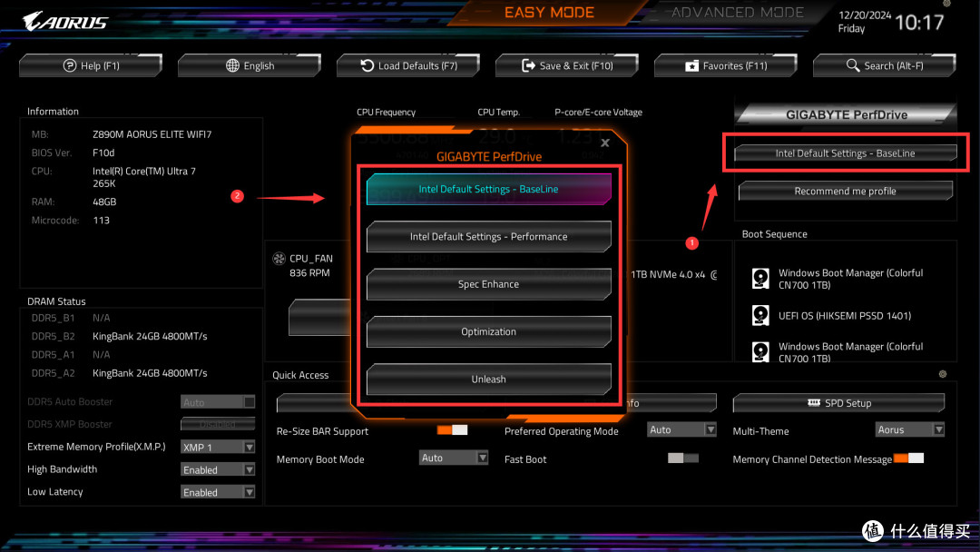Change language via English button
The height and width of the screenshot is (552, 980).
point(250,65)
